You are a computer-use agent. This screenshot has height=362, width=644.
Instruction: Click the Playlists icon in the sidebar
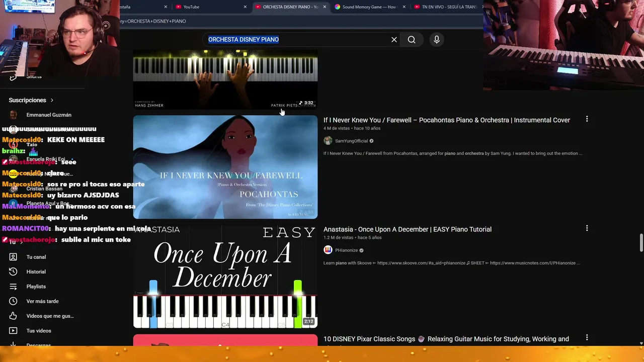click(x=13, y=287)
